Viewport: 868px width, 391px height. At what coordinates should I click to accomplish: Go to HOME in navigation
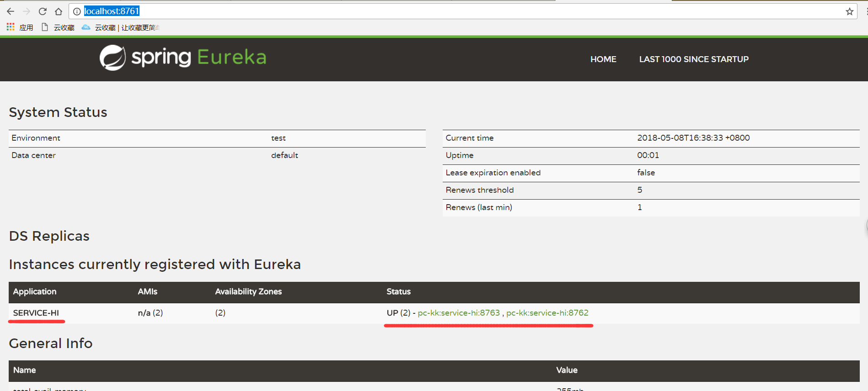[x=603, y=59]
